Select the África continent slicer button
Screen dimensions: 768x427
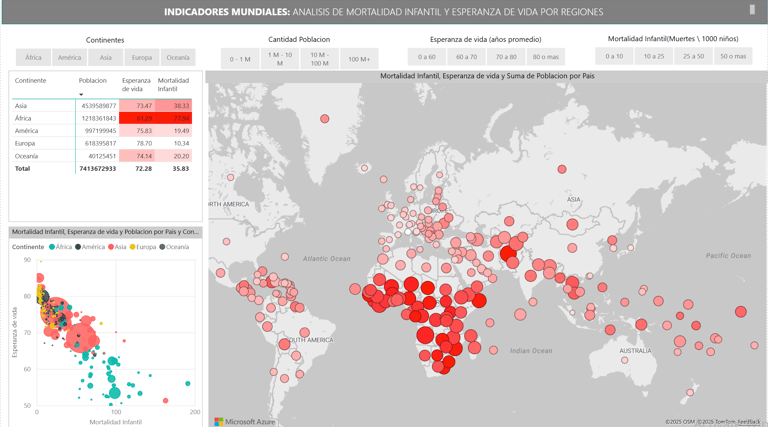pyautogui.click(x=33, y=57)
